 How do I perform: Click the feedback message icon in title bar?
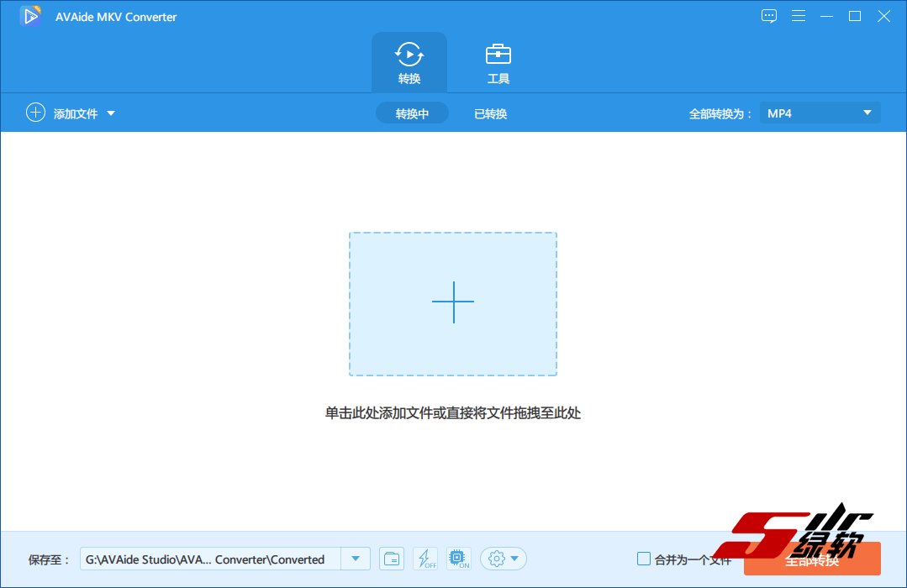769,16
